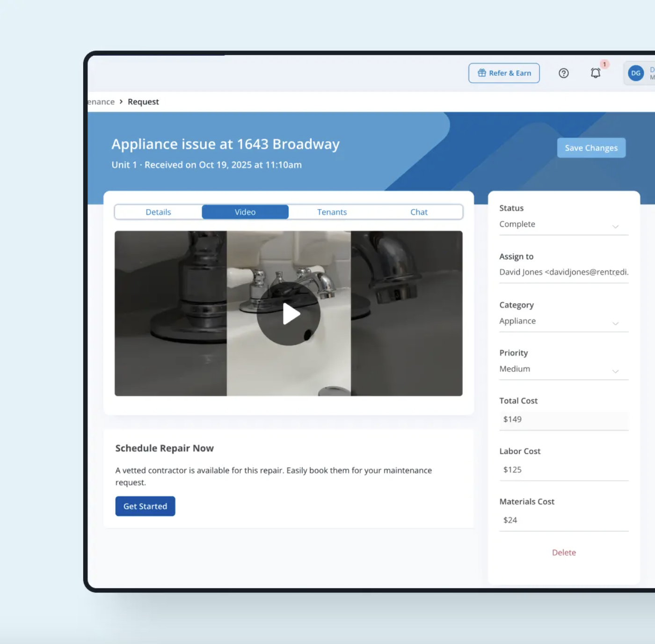This screenshot has height=644, width=655.
Task: Click the 'Unit 1 · Received on Oct 19' subtitle
Action: pos(207,165)
